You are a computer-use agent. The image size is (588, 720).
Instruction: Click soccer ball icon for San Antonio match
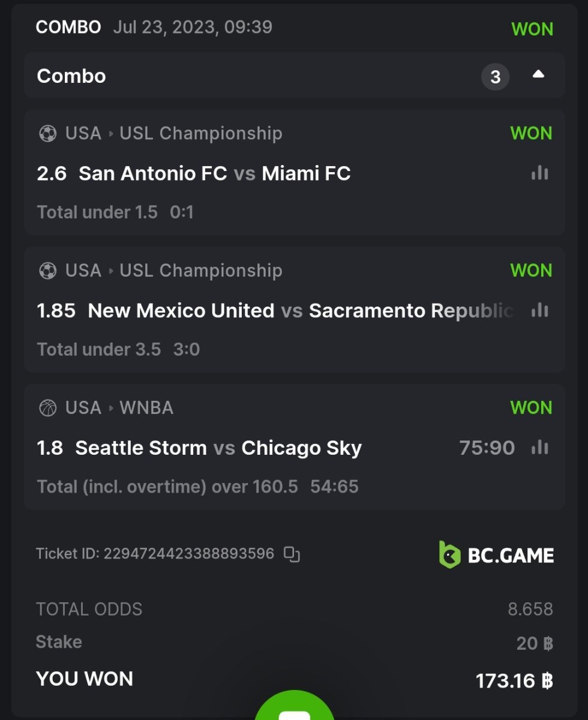point(47,133)
